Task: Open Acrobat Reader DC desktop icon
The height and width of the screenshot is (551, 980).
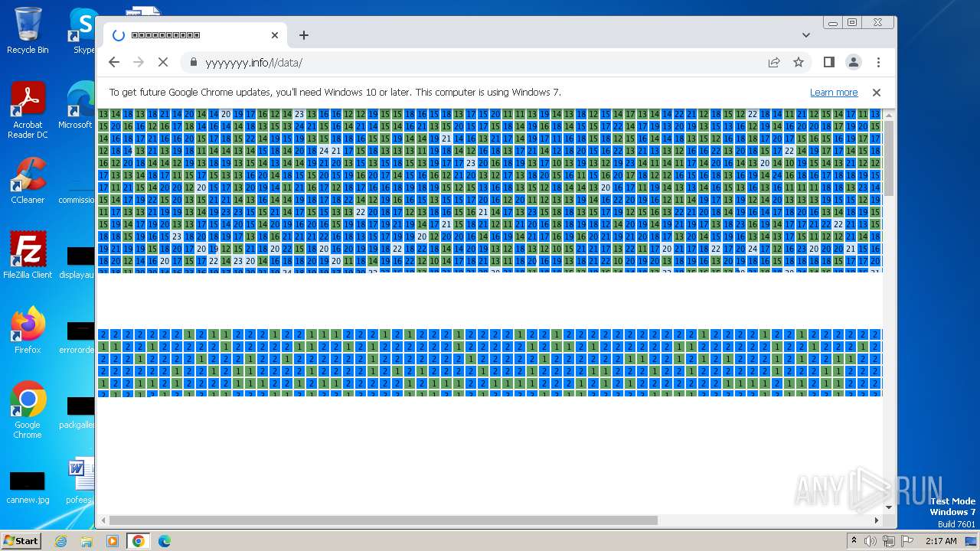Action: pos(28,110)
